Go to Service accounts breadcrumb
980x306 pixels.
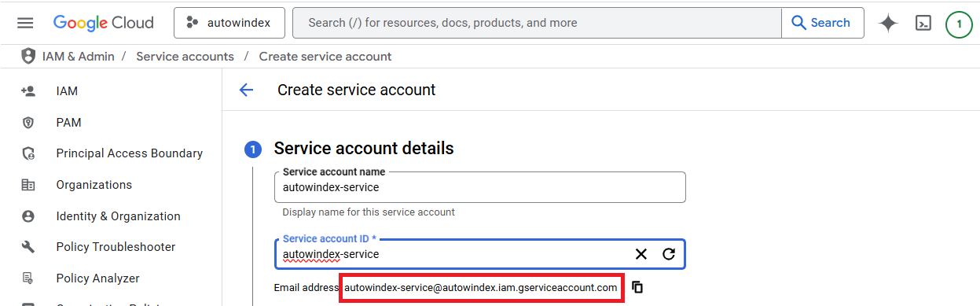point(185,57)
